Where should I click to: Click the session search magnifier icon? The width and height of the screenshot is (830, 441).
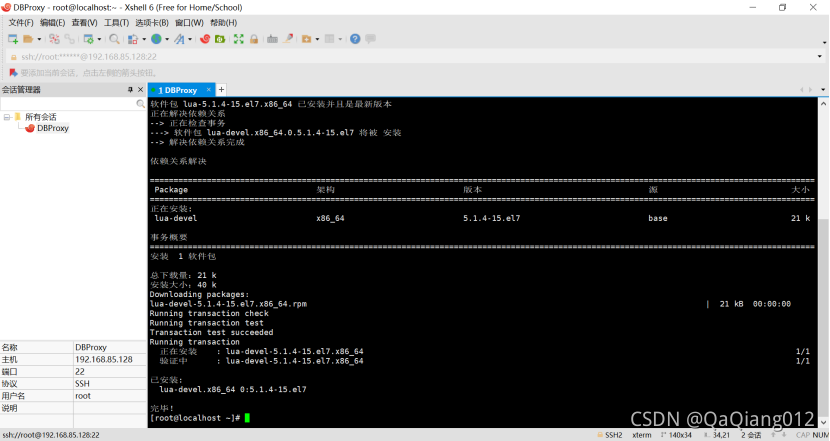click(140, 104)
